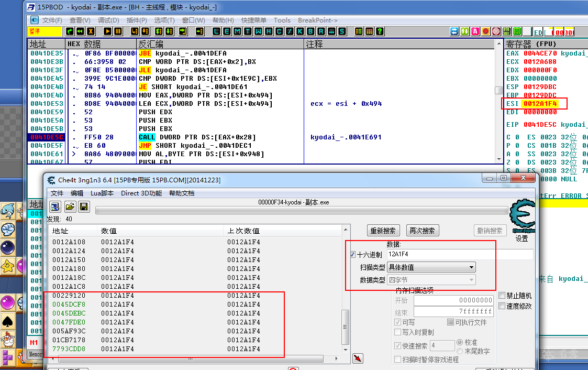Select the ESI 0012A1F4 register value
Screen dimensions: 588x370
pyautogui.click(x=540, y=104)
